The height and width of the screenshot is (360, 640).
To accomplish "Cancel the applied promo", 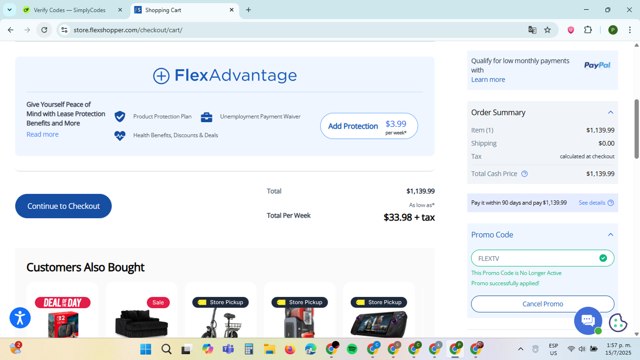I will click(x=542, y=304).
